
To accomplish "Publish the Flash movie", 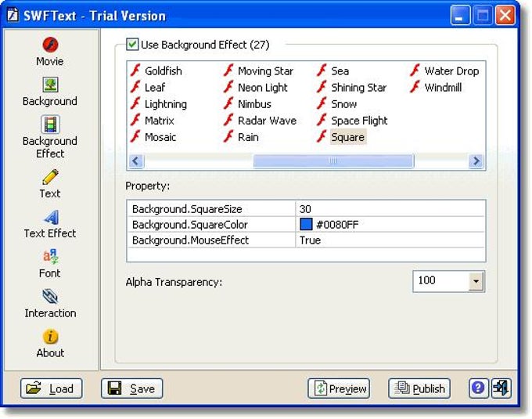I will 419,388.
